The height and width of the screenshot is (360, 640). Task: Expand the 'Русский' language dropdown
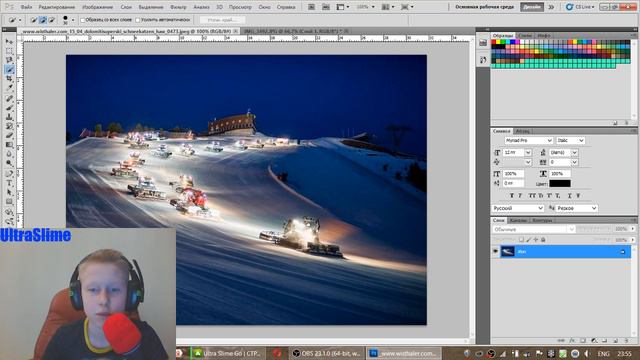518,208
